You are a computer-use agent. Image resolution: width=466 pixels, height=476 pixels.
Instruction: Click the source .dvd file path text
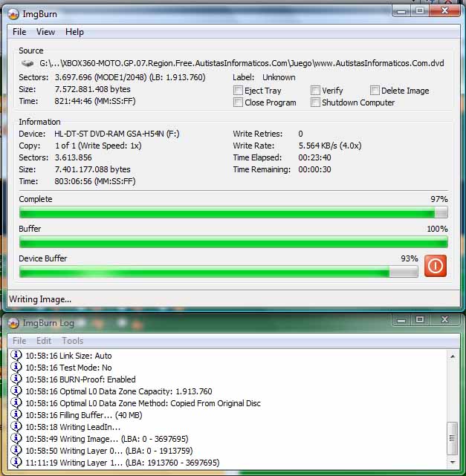pyautogui.click(x=242, y=63)
